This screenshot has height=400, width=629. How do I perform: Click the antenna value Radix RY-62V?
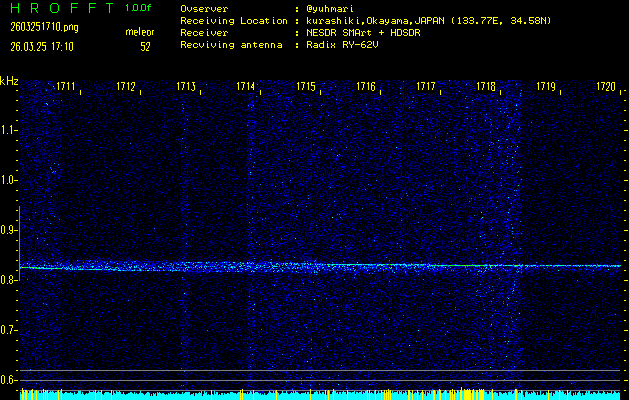pos(342,45)
